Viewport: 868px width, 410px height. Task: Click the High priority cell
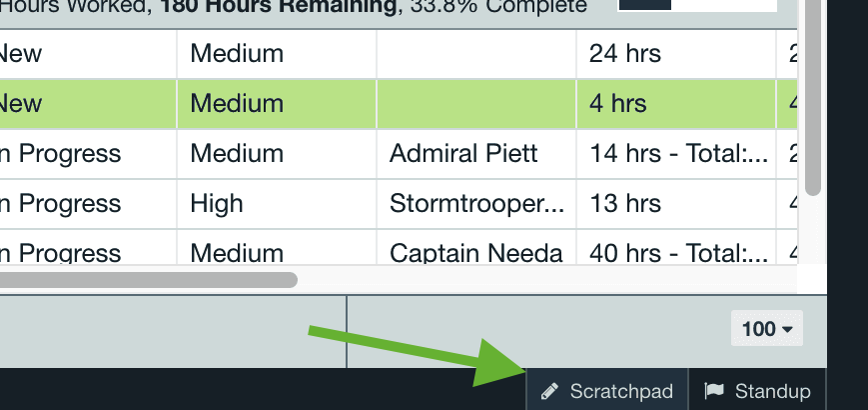tap(277, 203)
